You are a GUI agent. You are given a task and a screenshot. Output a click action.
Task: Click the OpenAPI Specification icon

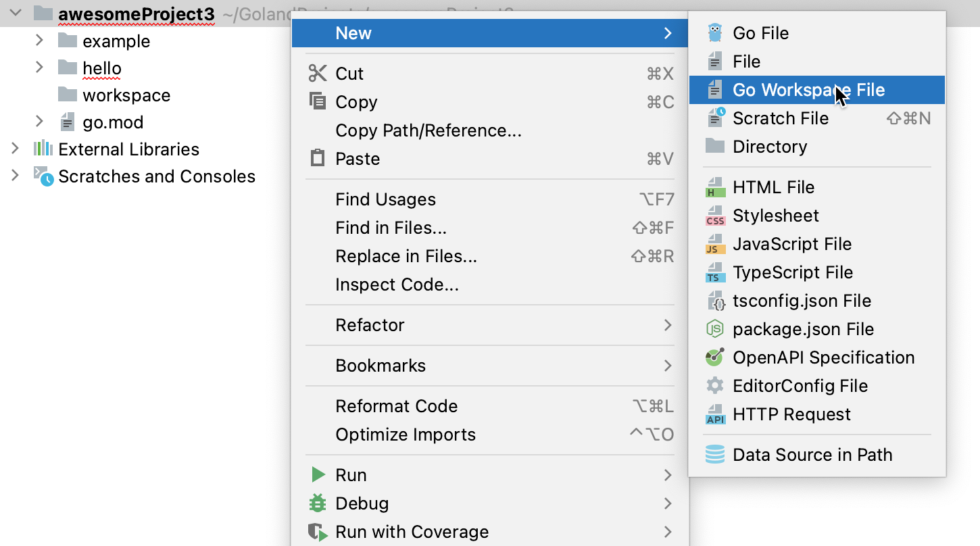tap(714, 357)
